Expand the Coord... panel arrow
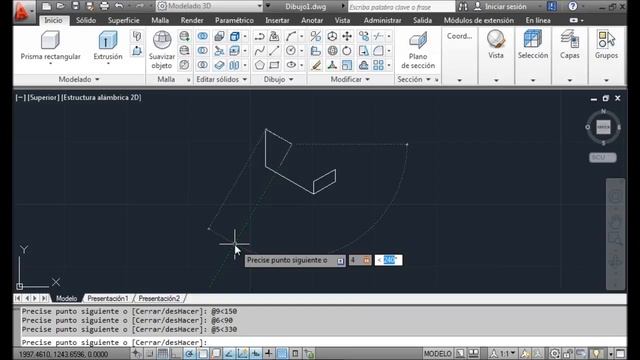Image resolution: width=640 pixels, height=360 pixels. tap(460, 80)
